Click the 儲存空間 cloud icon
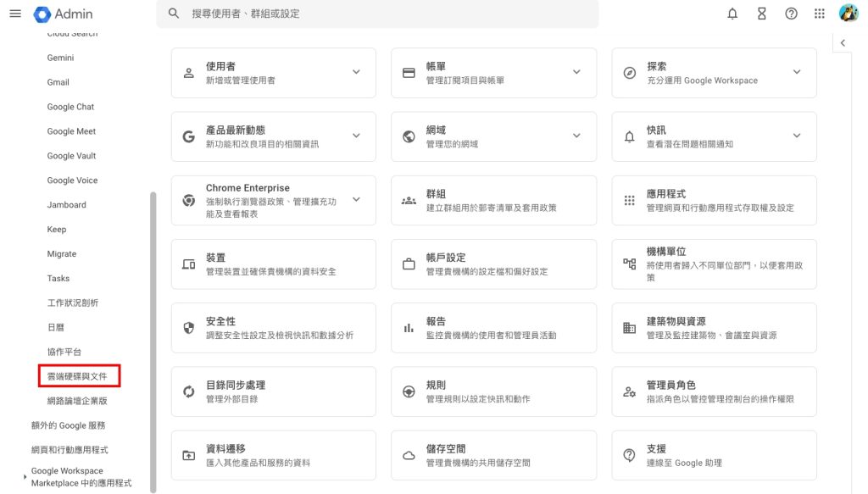The image size is (868, 494). pos(409,456)
